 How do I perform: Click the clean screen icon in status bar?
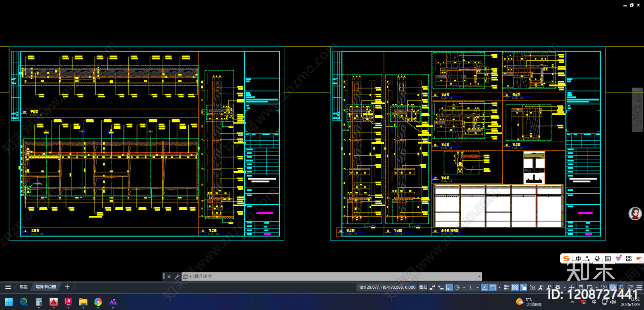[x=631, y=287]
